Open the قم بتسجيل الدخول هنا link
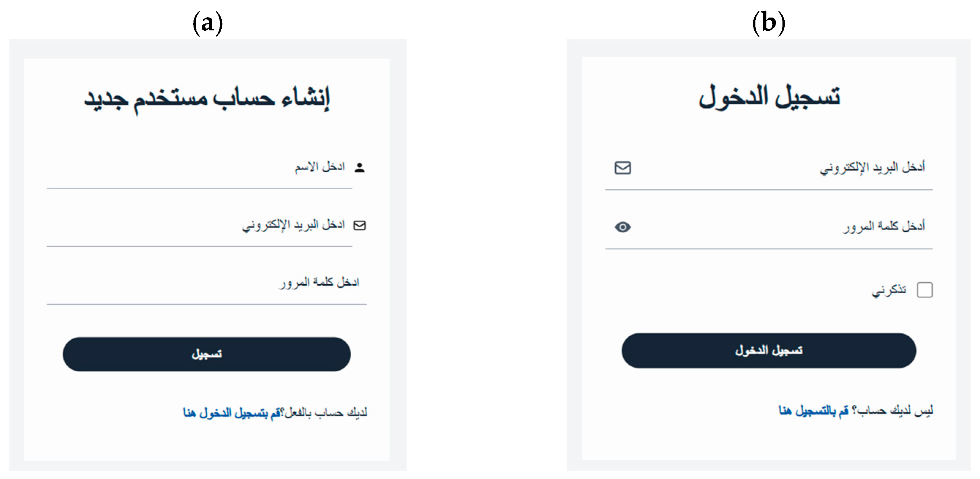 232,412
